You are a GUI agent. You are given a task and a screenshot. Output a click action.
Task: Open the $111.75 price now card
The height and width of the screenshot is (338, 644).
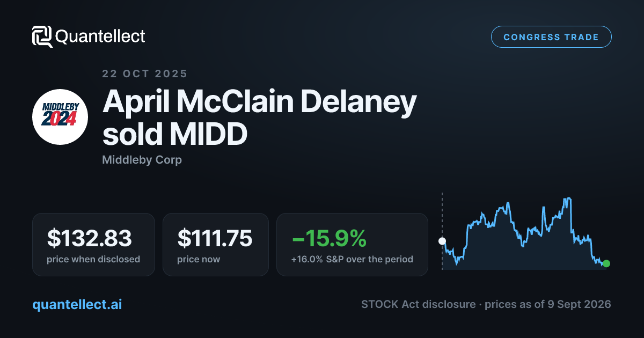216,245
